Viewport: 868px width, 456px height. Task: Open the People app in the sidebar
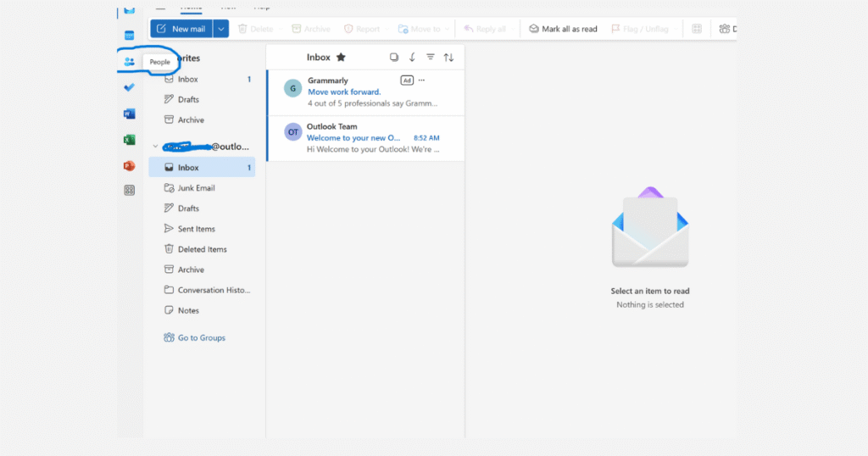click(129, 62)
